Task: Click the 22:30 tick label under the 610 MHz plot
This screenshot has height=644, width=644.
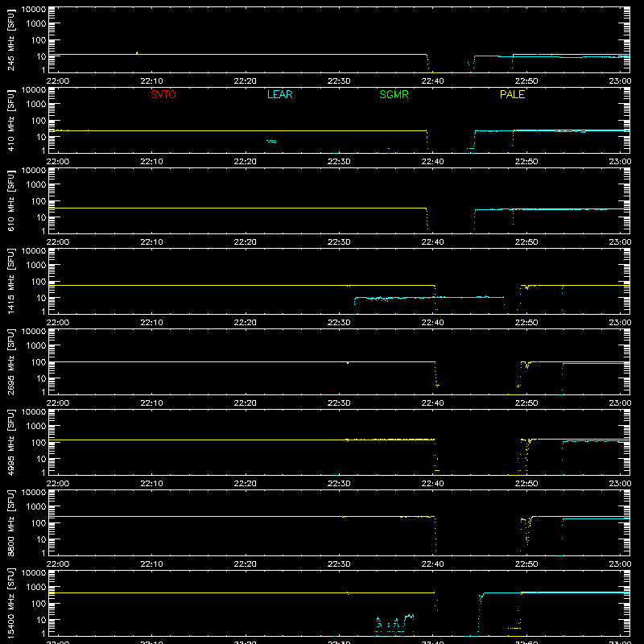Action: pos(339,242)
